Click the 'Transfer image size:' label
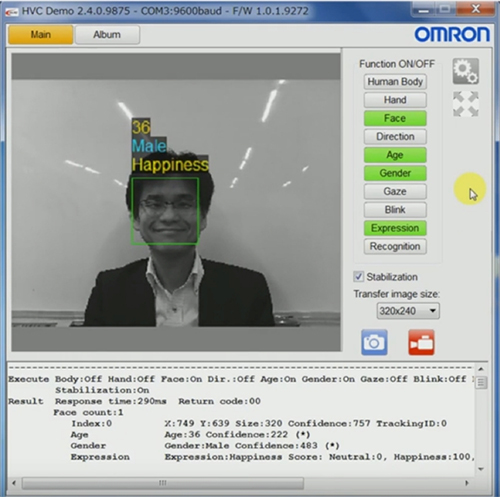This screenshot has width=500, height=497. pos(397,294)
